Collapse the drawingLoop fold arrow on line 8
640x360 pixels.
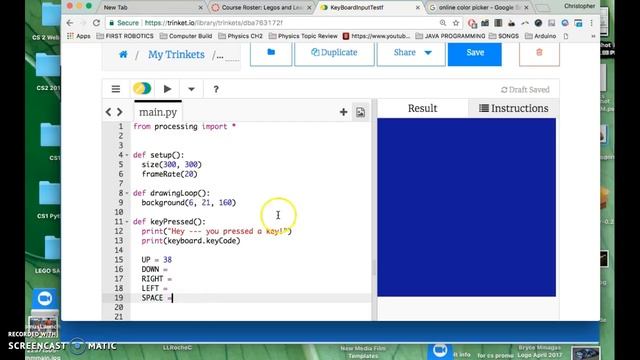point(127,193)
